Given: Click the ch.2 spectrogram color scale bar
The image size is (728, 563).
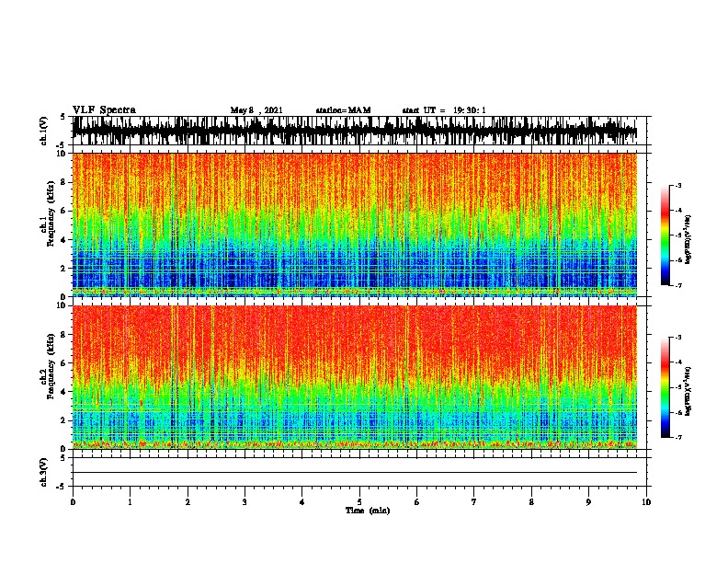Looking at the screenshot, I should (x=665, y=387).
